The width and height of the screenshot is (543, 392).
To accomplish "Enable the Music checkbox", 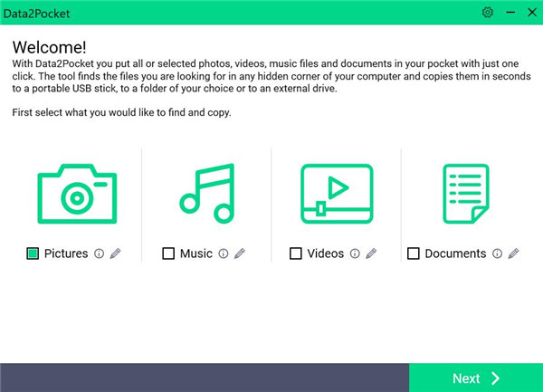I will (x=168, y=253).
